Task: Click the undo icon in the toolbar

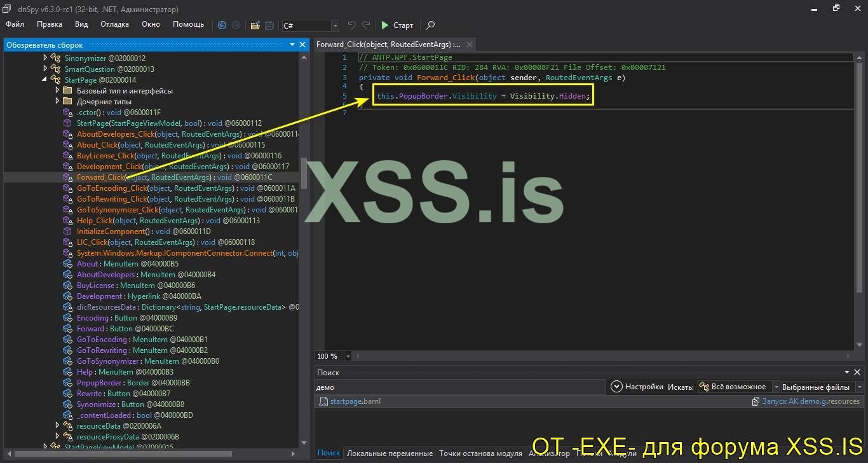Action: [352, 25]
